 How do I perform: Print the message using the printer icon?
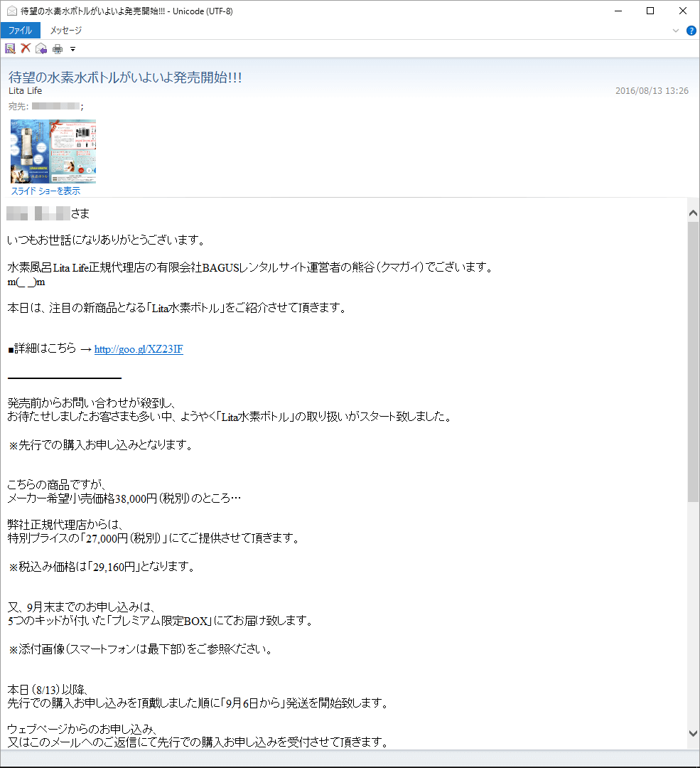(x=58, y=48)
